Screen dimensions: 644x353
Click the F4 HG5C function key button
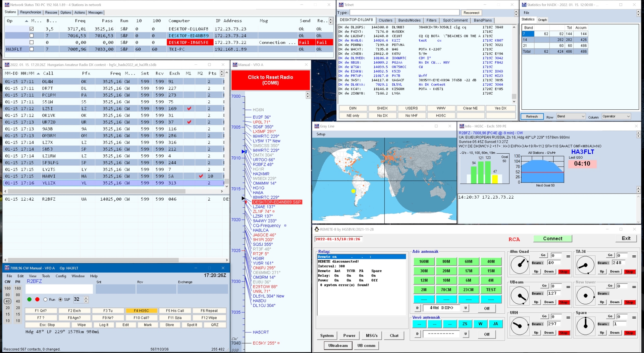click(x=141, y=311)
